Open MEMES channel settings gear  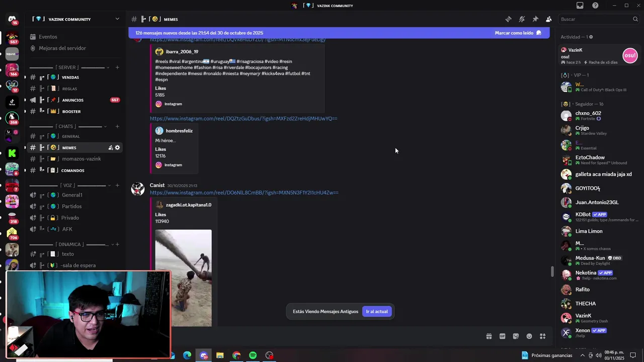tap(117, 147)
